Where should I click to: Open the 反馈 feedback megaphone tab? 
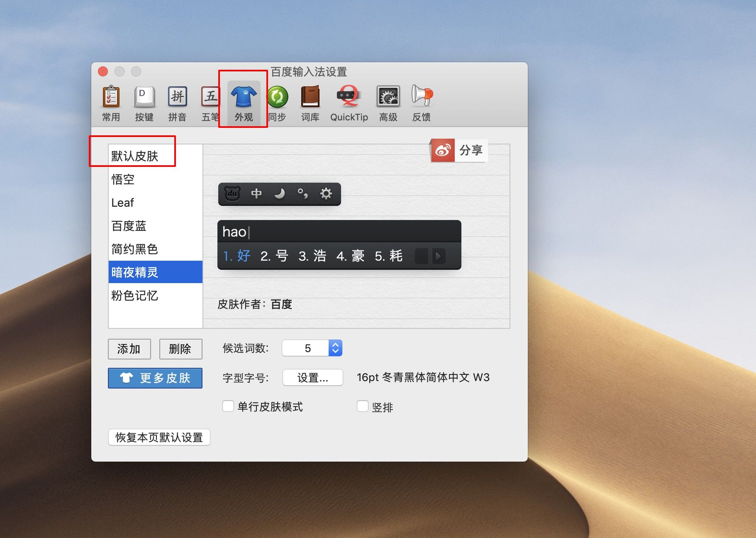point(422,103)
